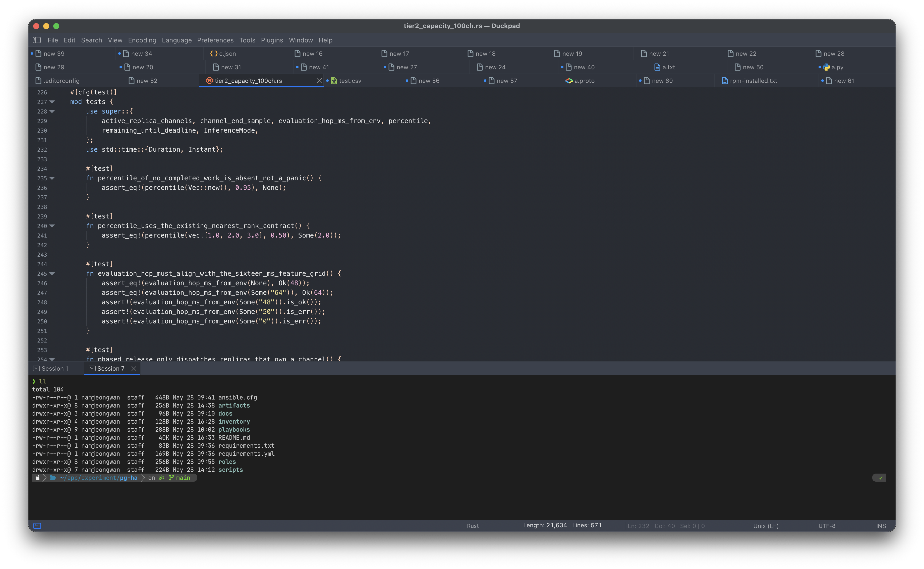
Task: Click the Python icon on a.py tab
Action: coord(826,67)
